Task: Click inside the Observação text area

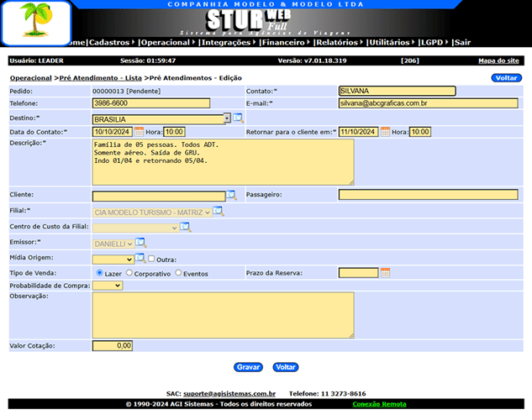Action: (224, 315)
